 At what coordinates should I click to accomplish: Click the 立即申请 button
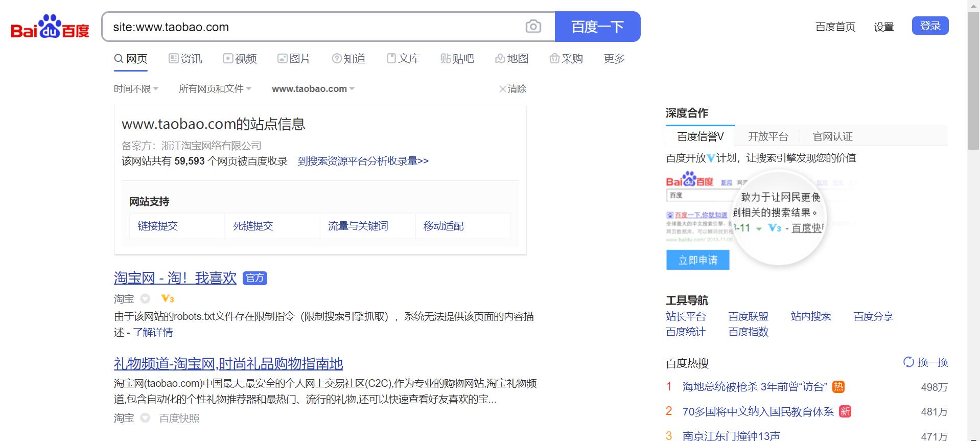click(697, 260)
